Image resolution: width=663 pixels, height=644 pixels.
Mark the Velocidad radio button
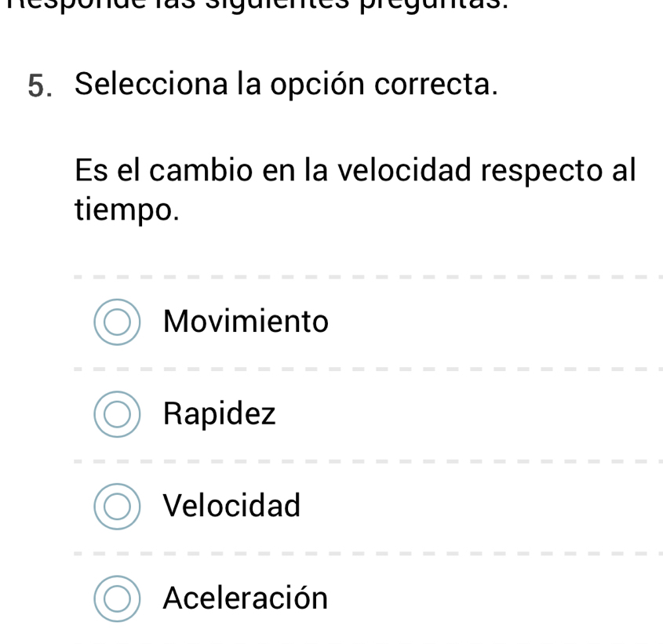118,506
